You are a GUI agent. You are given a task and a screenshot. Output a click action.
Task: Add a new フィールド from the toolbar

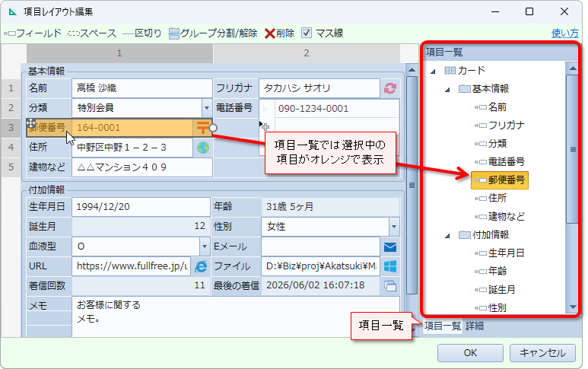click(33, 33)
